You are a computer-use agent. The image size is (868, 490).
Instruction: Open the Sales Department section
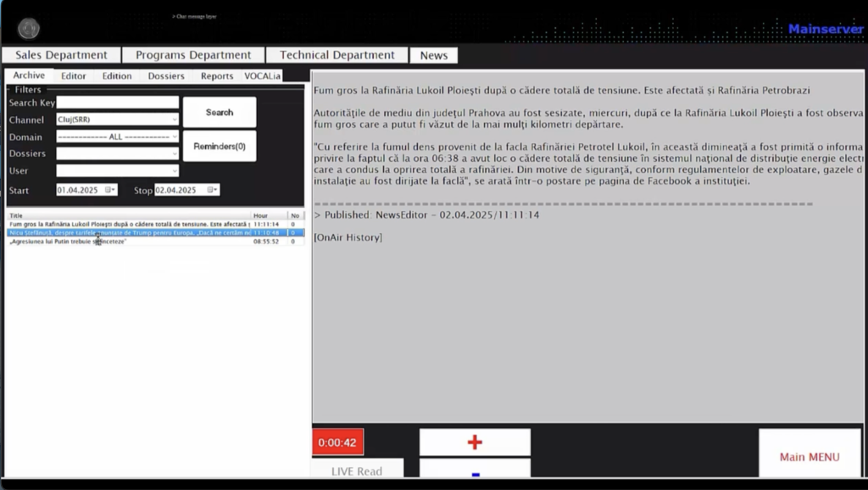[x=61, y=55]
